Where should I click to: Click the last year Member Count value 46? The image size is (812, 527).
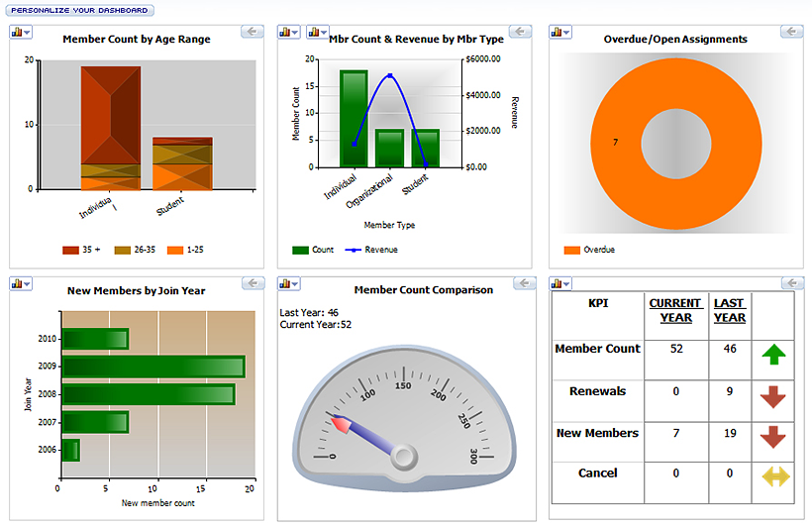coord(730,349)
